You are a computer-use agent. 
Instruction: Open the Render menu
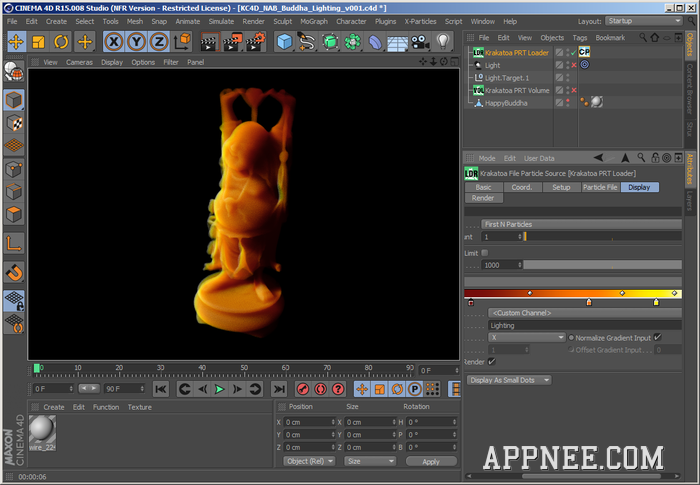coord(253,21)
